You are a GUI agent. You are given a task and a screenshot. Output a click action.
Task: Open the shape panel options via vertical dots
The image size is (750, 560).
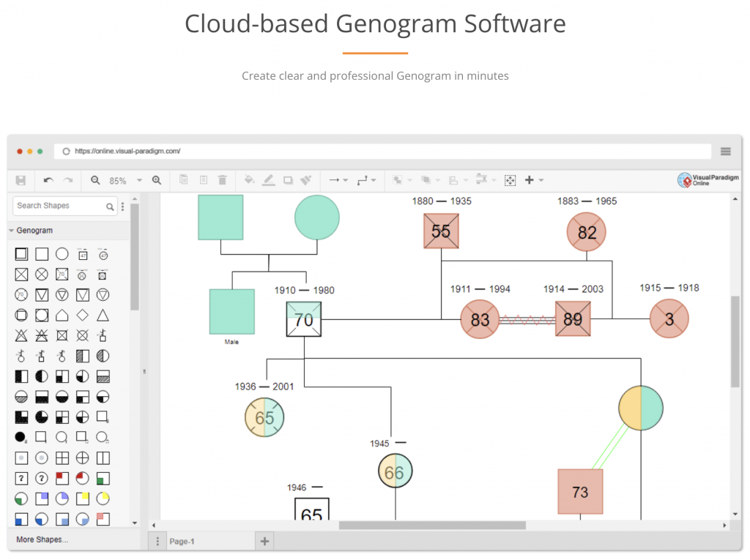click(x=122, y=206)
